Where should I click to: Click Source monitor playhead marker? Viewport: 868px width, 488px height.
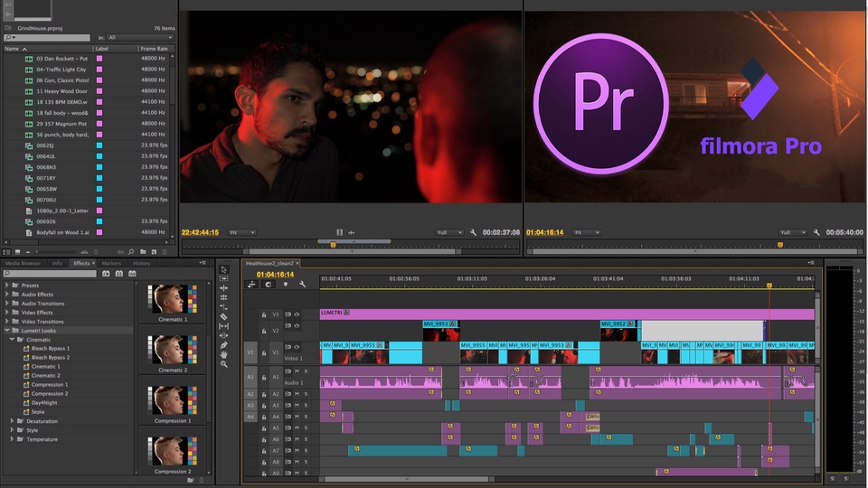tap(334, 245)
